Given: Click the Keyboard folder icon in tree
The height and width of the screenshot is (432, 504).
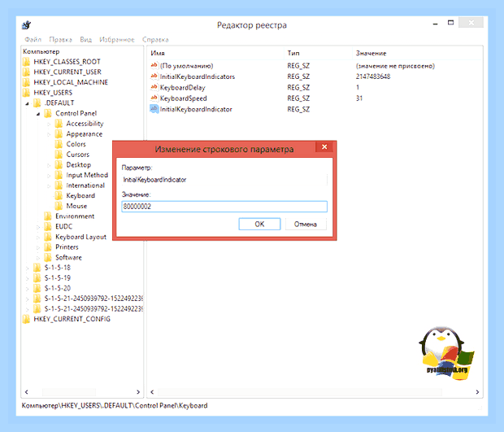Looking at the screenshot, I should (x=59, y=195).
